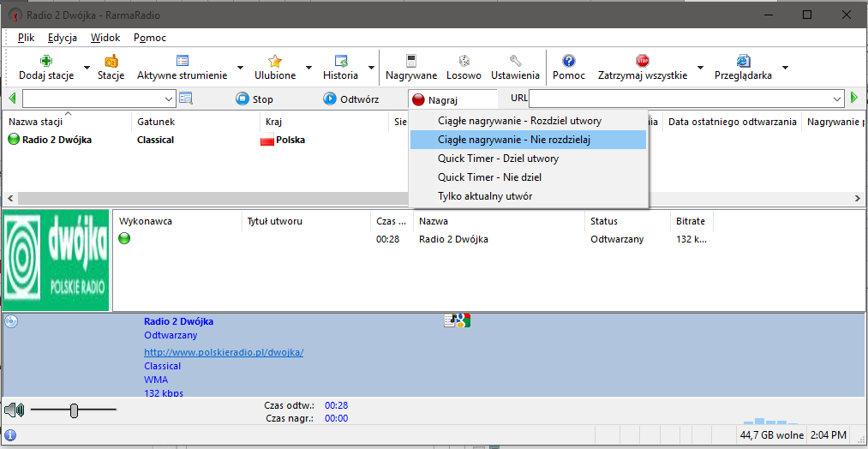868x449 pixels.
Task: Open the Widok menu
Action: [105, 38]
